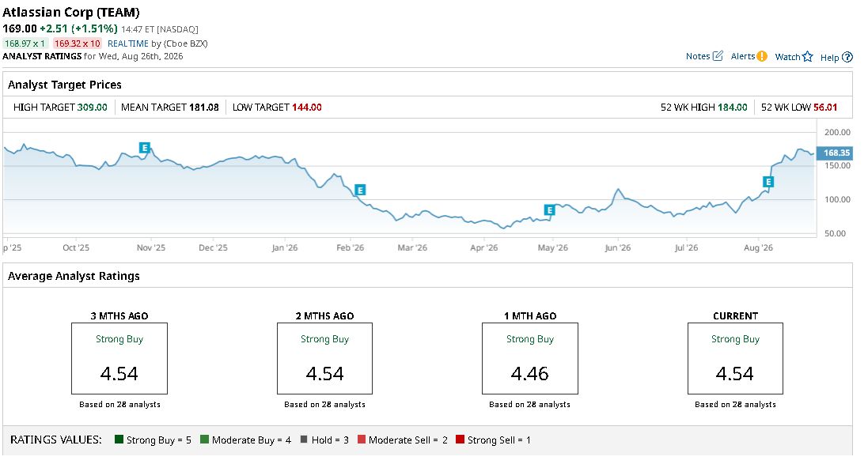The image size is (868, 468).
Task: Open the Help question mark icon
Action: tap(847, 57)
